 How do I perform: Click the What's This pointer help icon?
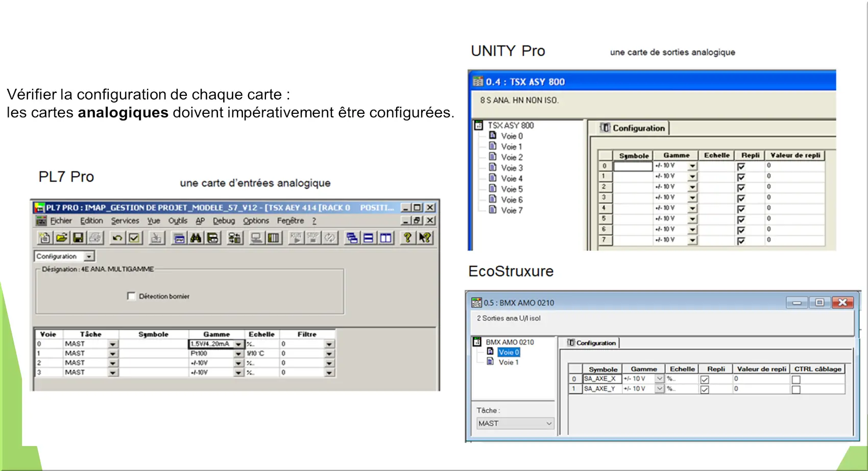point(424,238)
